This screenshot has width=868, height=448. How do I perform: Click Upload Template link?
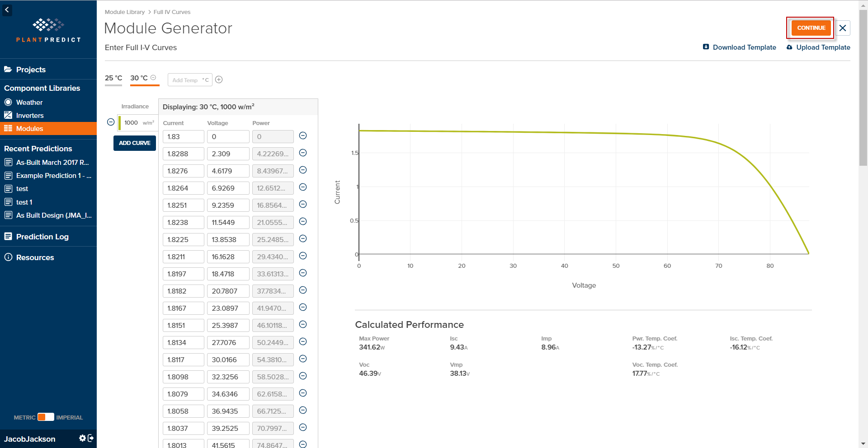pos(818,47)
